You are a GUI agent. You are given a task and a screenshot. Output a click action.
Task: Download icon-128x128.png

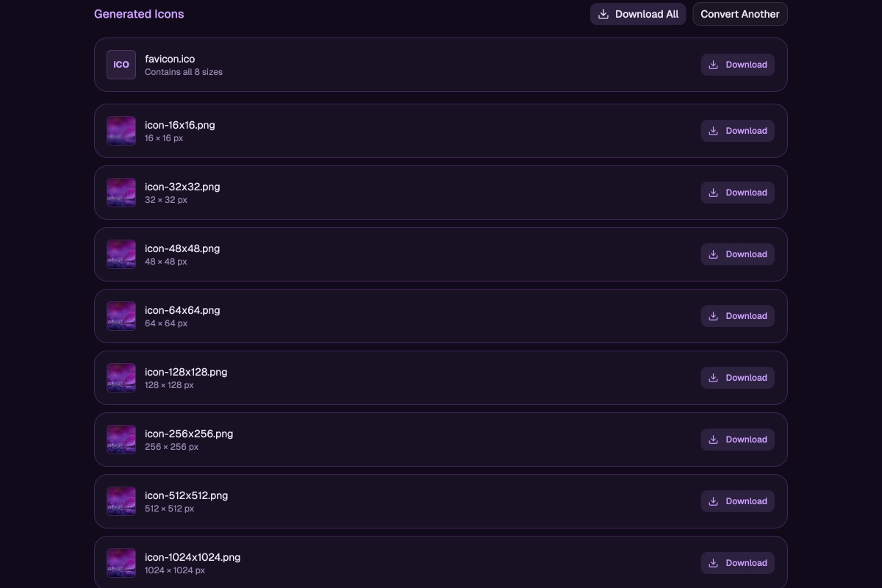click(737, 378)
